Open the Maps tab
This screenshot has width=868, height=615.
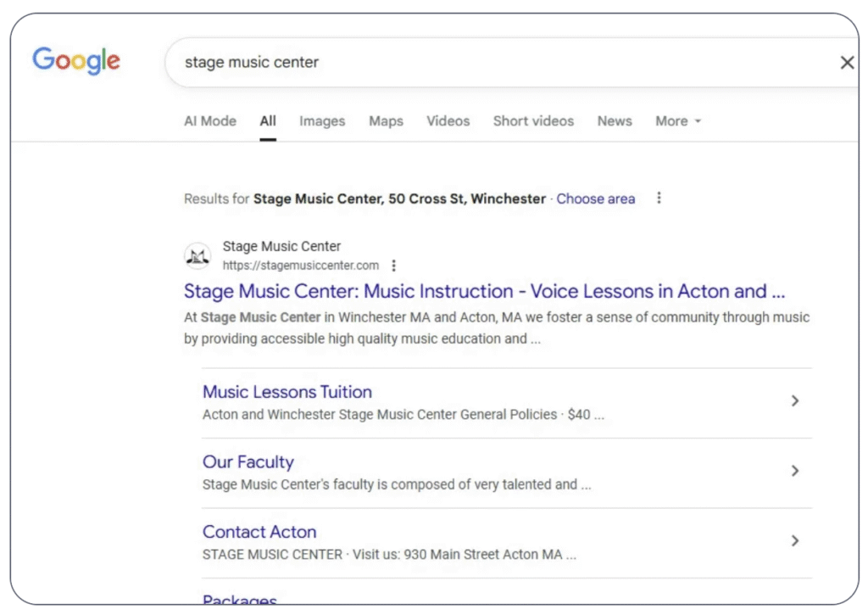386,120
